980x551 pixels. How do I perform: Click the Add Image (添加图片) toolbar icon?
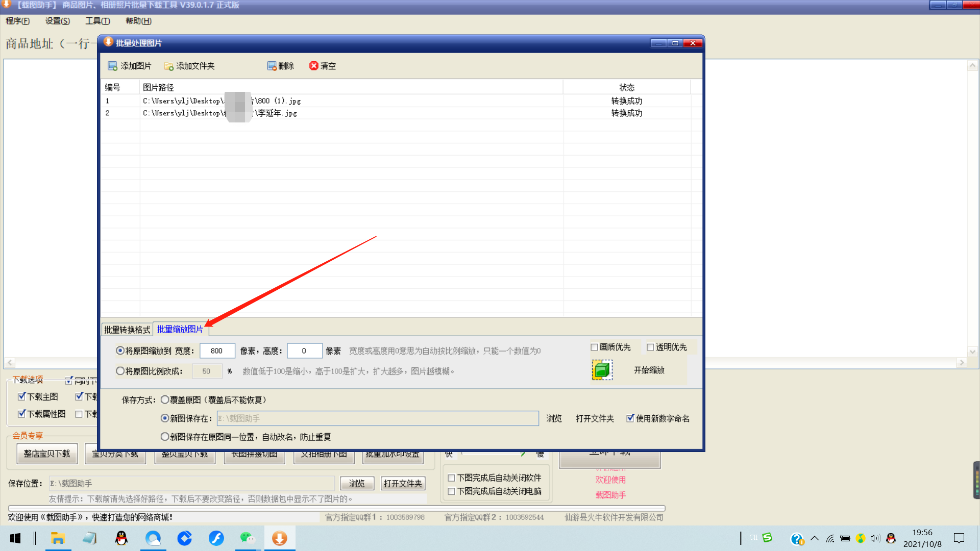click(112, 66)
